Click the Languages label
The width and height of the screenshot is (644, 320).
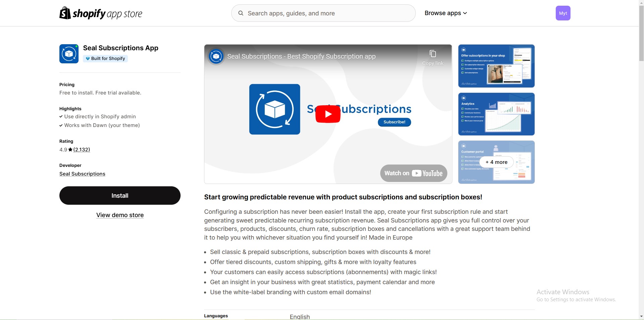pyautogui.click(x=216, y=316)
